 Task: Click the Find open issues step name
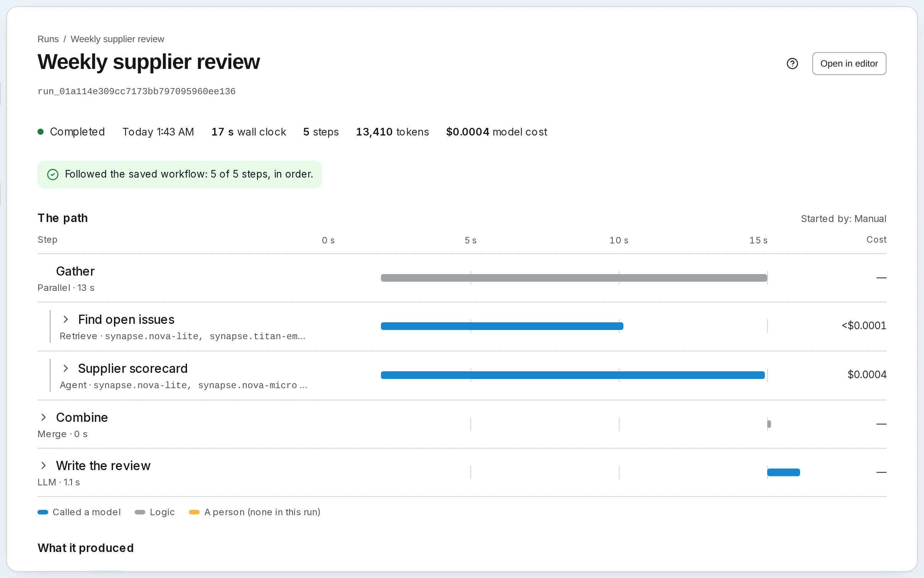(x=126, y=319)
